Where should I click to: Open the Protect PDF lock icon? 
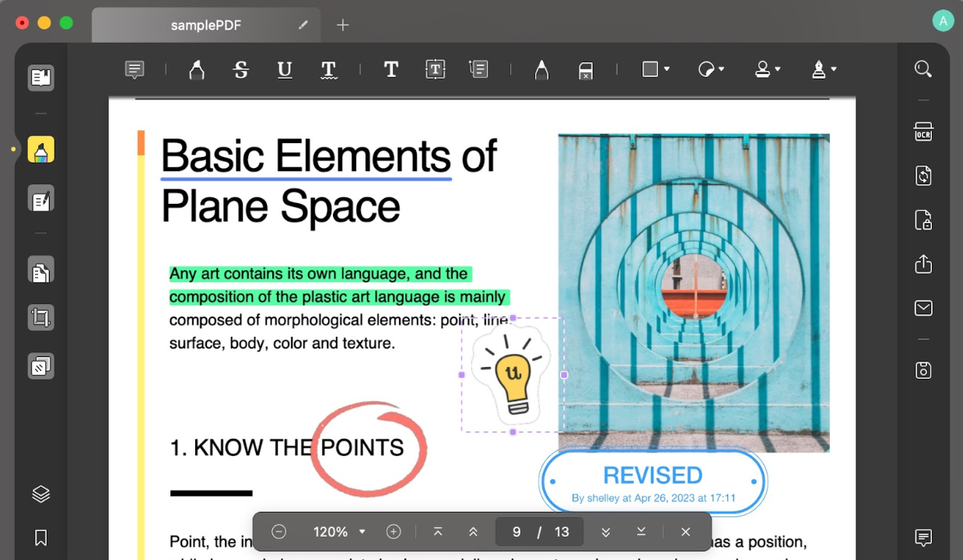923,220
